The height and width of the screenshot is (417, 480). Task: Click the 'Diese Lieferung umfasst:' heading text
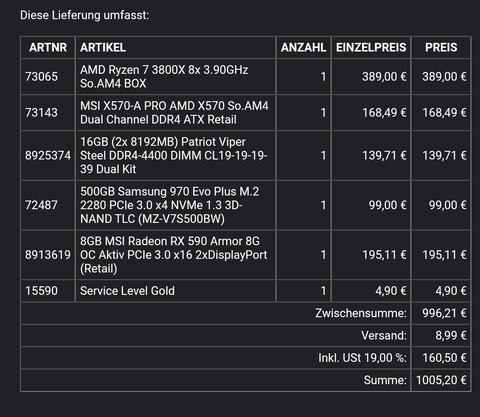[x=85, y=15]
